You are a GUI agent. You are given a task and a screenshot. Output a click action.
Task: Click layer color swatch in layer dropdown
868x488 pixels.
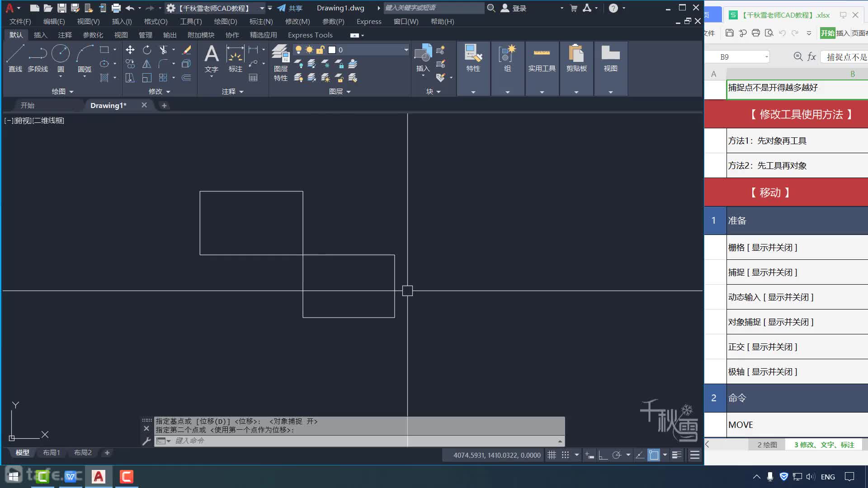click(332, 50)
